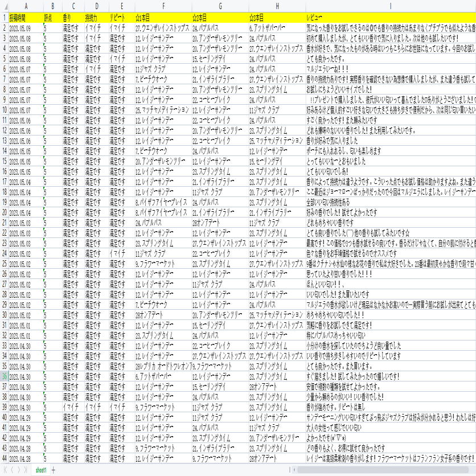Select cell '28レプリカ オードトワレオンア' in row 35
The height and width of the screenshot is (476, 476).
163,366
